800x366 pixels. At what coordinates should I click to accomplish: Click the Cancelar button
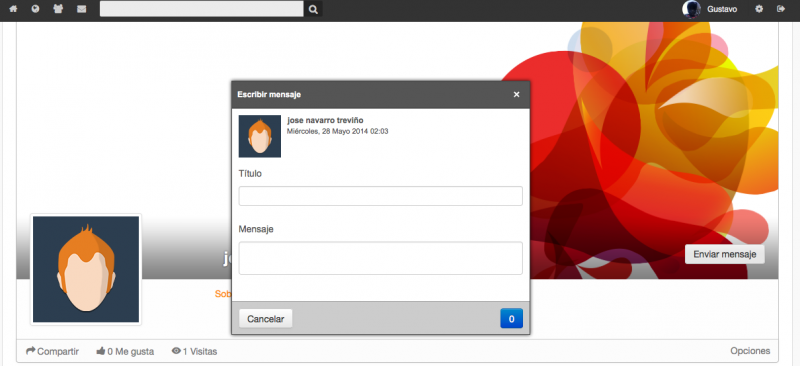point(265,319)
